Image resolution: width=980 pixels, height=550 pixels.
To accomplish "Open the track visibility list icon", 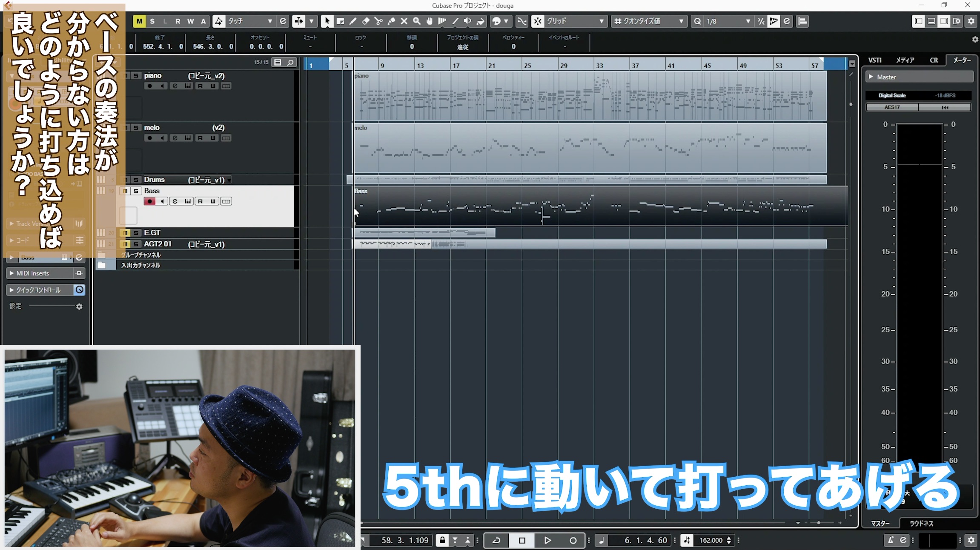I will point(278,63).
